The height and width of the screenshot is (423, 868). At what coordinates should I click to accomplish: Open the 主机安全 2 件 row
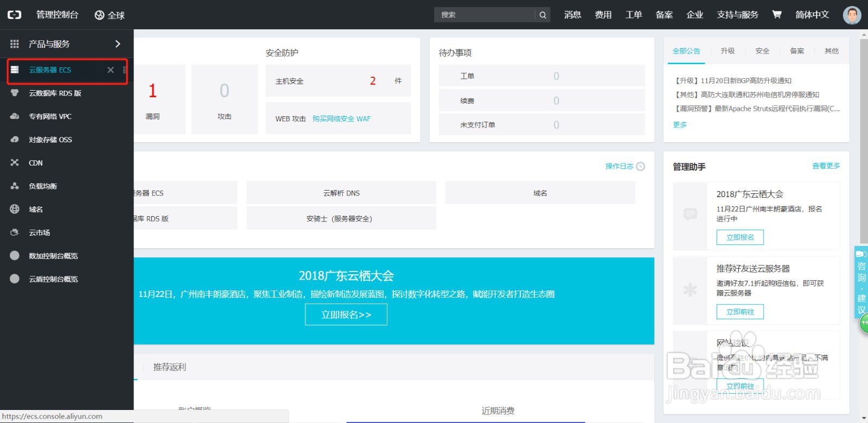[339, 81]
